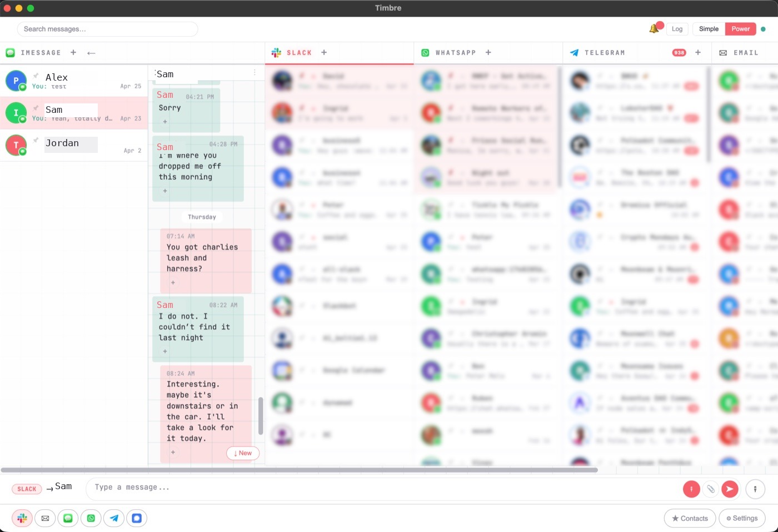Image resolution: width=778 pixels, height=532 pixels.
Task: Pin the Jordan conversation
Action: click(x=36, y=140)
